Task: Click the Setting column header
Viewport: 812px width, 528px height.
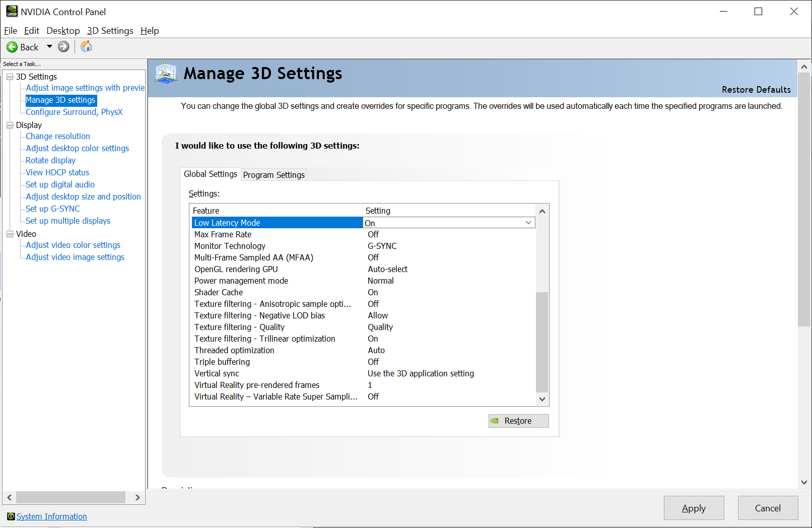Action: point(449,211)
